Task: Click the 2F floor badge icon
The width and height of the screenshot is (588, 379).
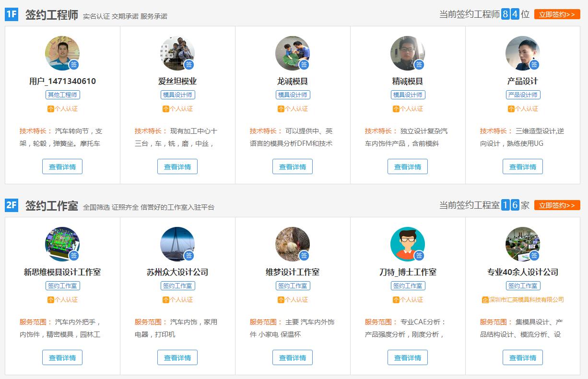Action: tap(12, 205)
